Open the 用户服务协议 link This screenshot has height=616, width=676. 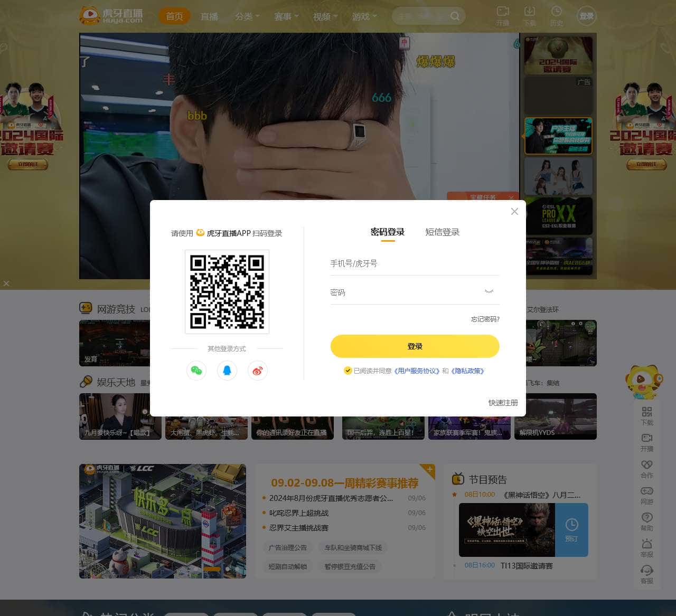417,371
